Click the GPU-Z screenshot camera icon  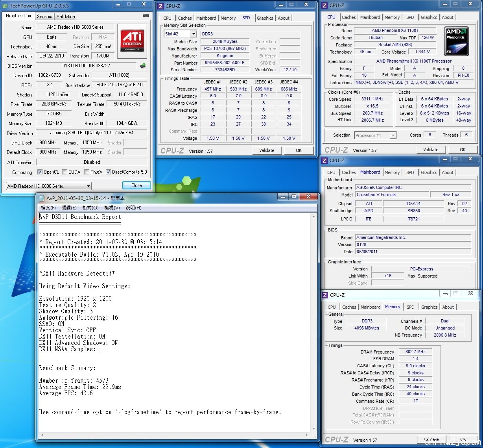[146, 16]
